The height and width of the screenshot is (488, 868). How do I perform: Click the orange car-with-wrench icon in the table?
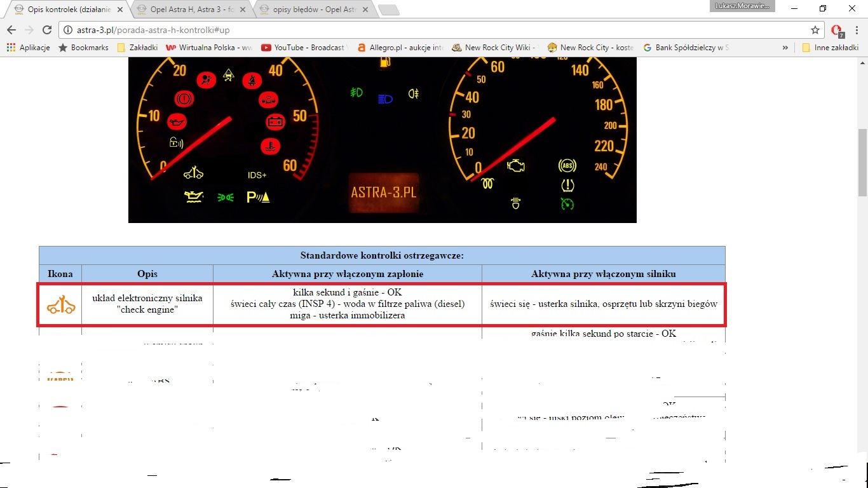(61, 306)
